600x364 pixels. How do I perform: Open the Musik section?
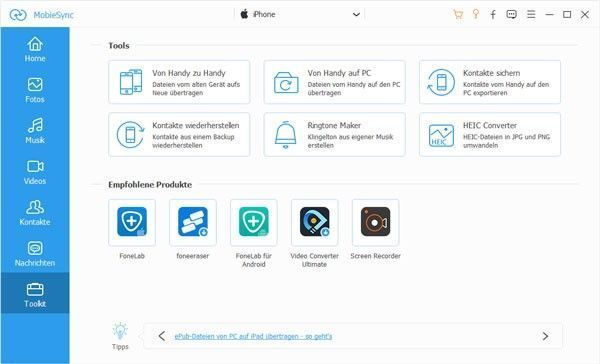pos(35,131)
